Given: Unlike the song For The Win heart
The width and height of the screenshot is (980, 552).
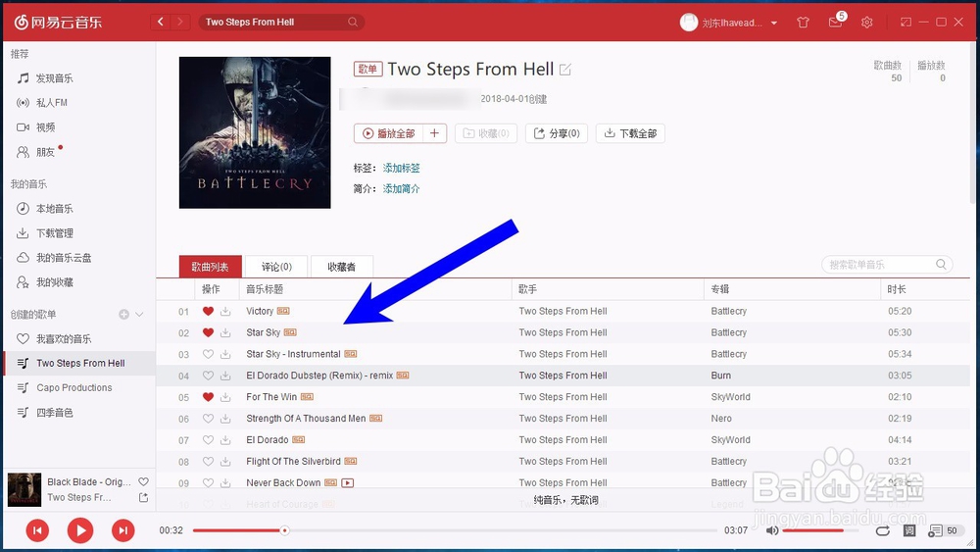Looking at the screenshot, I should 208,397.
